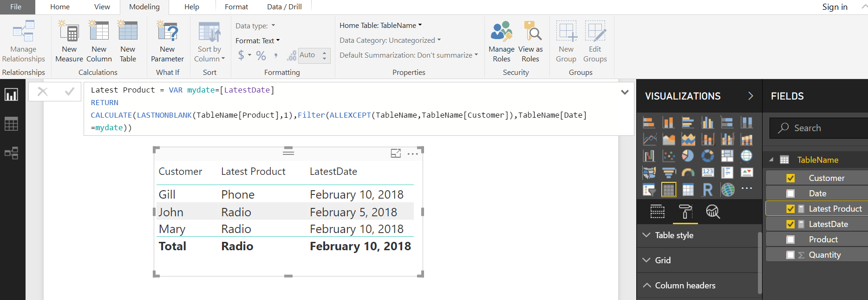Select the Area chart visualization
This screenshot has width=868, height=300.
(668, 139)
